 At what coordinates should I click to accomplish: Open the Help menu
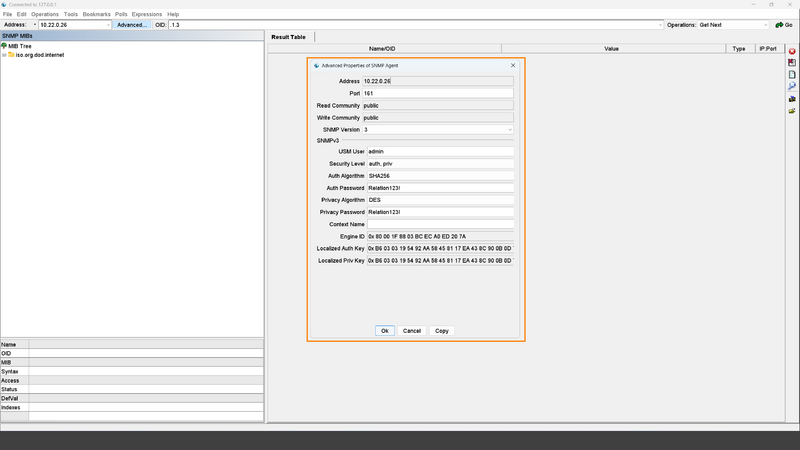pos(173,14)
